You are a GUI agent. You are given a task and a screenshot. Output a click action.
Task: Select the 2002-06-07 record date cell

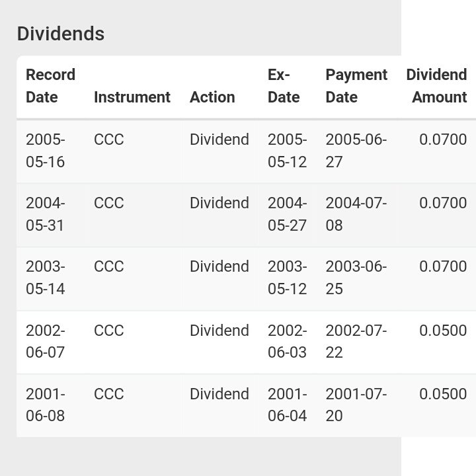pos(46,341)
